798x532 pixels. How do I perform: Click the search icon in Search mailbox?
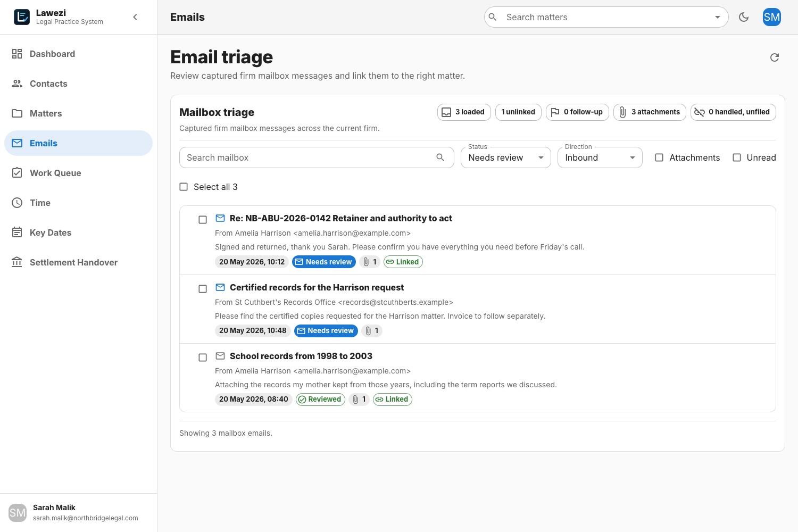pyautogui.click(x=440, y=157)
